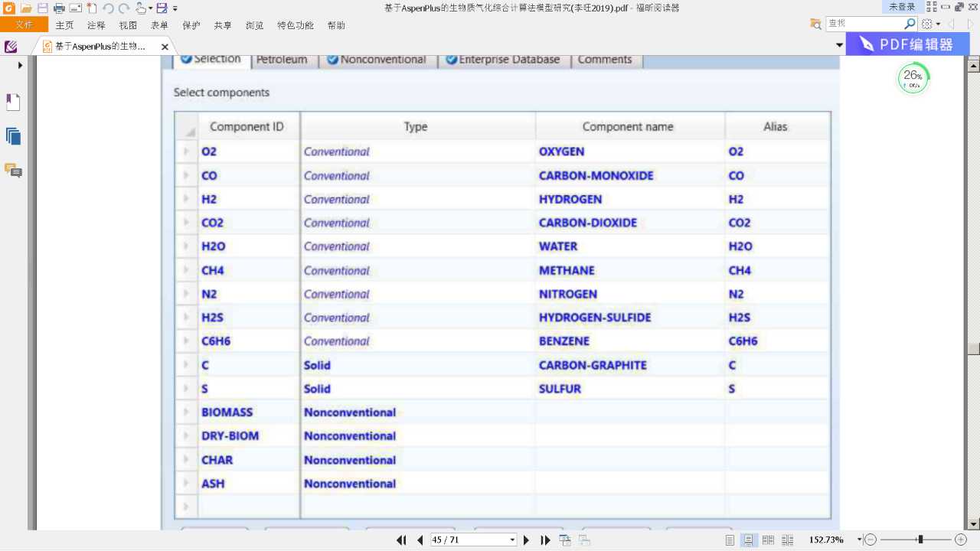Go to previous page arrow
Screen dimensions: 980x551
[x=420, y=540]
